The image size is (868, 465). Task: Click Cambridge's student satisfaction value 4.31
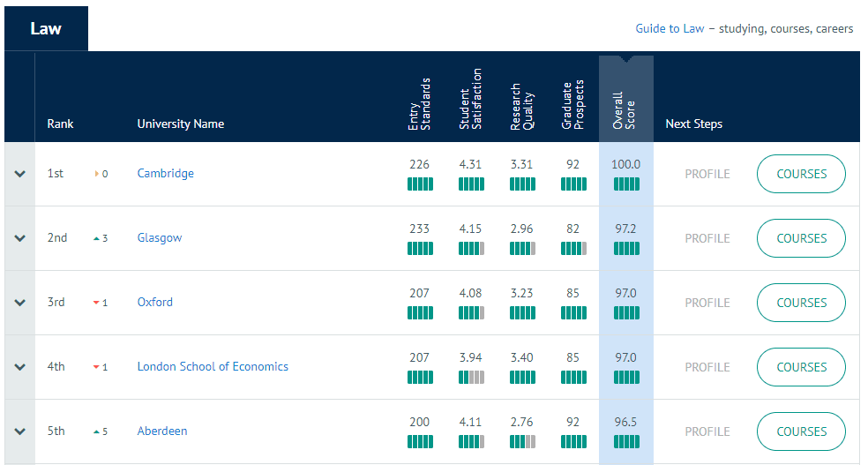click(470, 164)
